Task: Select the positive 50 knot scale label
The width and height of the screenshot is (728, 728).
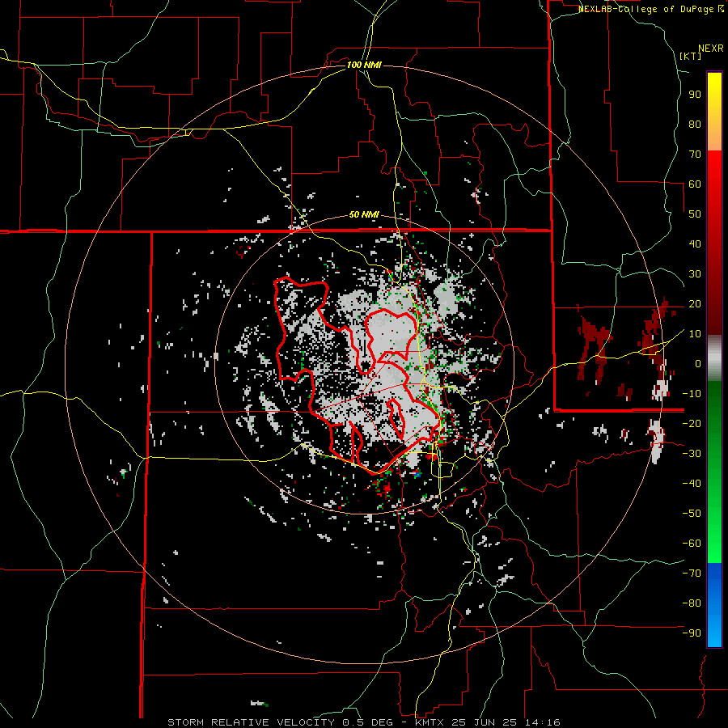Action: [695, 214]
